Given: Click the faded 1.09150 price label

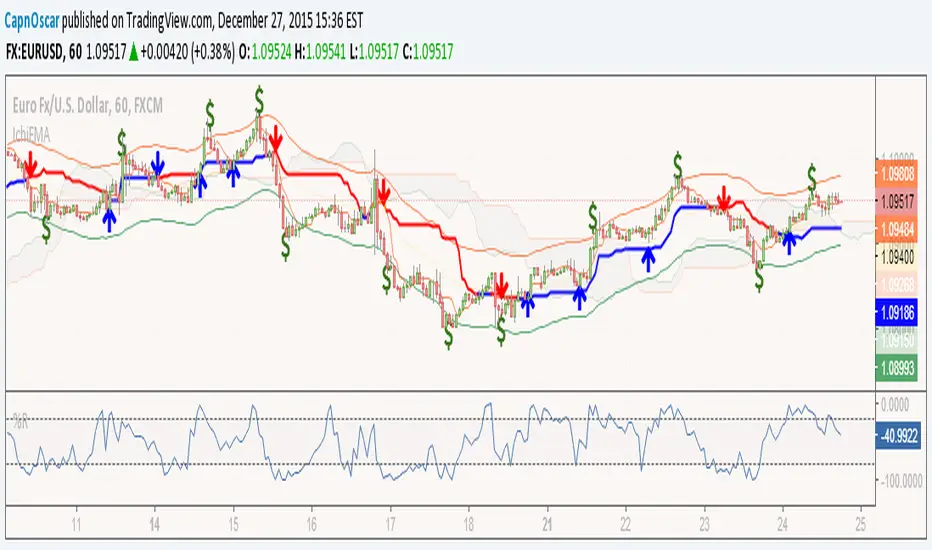Looking at the screenshot, I should pyautogui.click(x=896, y=340).
